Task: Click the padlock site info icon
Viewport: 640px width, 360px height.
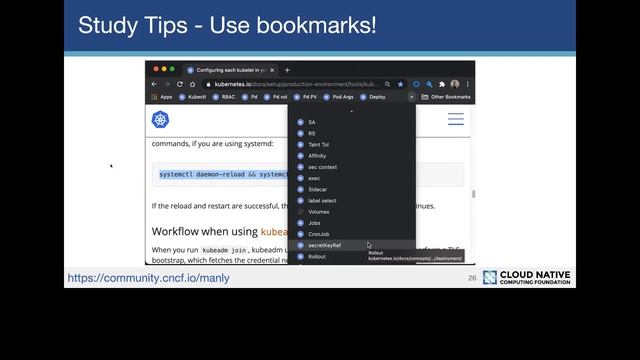Action: 209,84
